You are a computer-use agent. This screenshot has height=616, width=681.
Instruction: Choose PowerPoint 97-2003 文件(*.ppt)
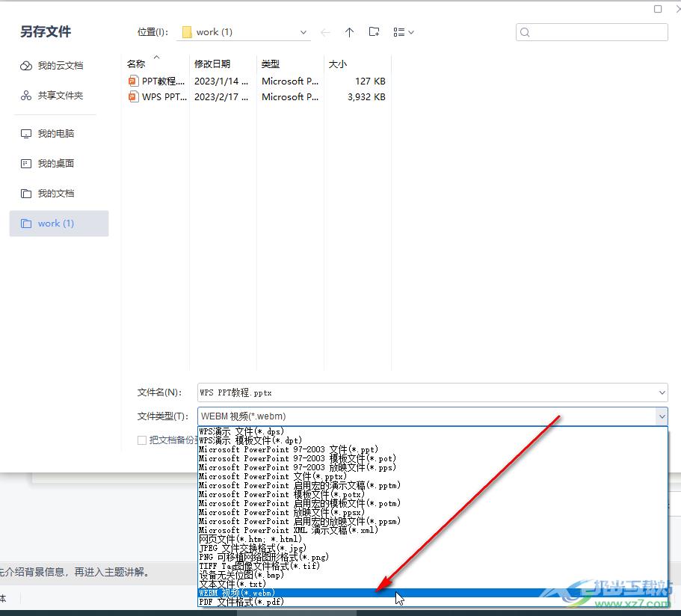click(x=433, y=449)
